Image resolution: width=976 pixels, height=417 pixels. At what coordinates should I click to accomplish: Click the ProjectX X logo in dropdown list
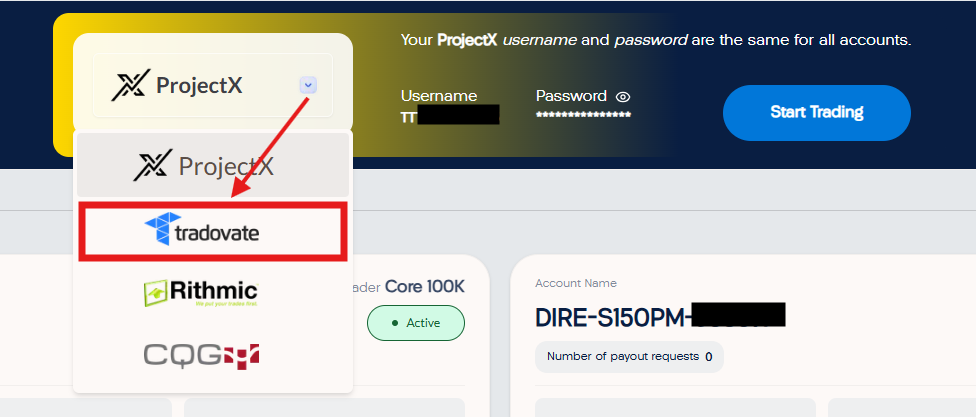point(152,165)
